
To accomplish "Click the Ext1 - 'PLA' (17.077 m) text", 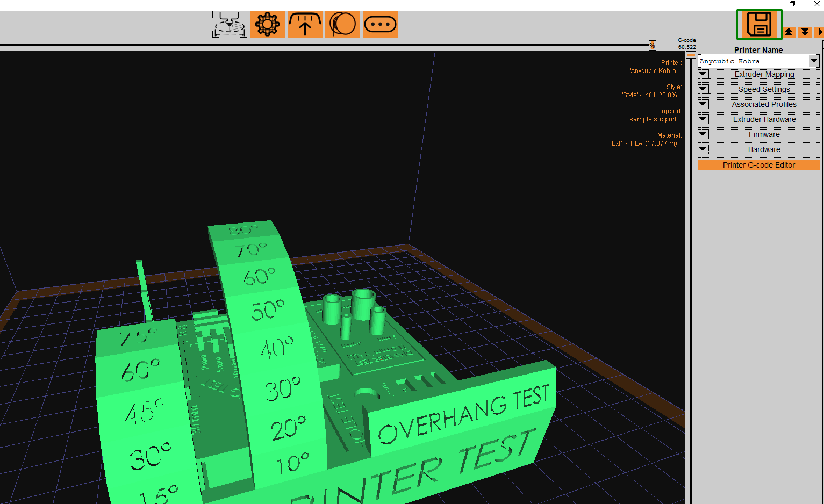I will pos(644,143).
